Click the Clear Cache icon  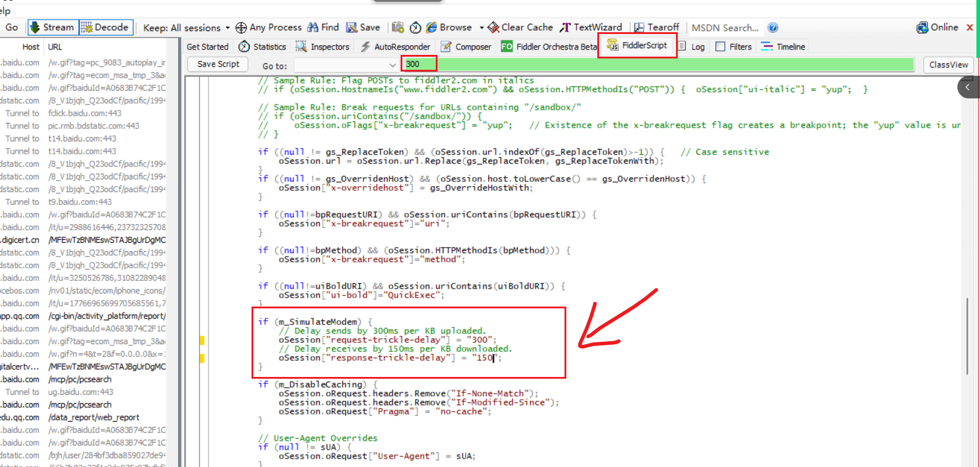pos(494,27)
